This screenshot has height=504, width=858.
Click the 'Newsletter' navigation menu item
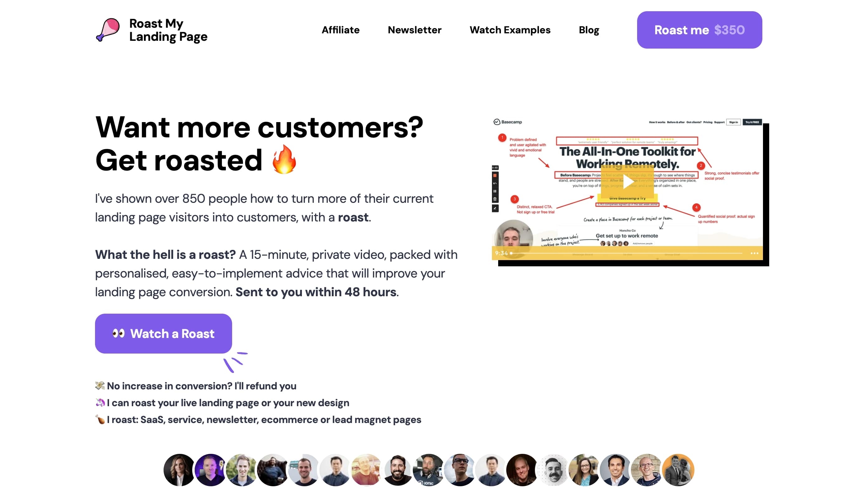click(x=415, y=29)
